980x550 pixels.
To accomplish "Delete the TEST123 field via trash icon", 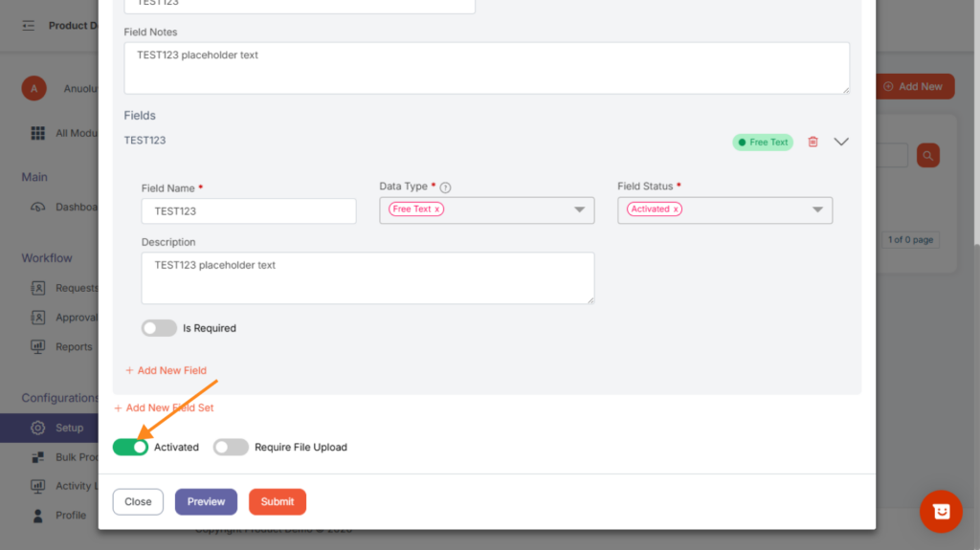I will tap(813, 142).
